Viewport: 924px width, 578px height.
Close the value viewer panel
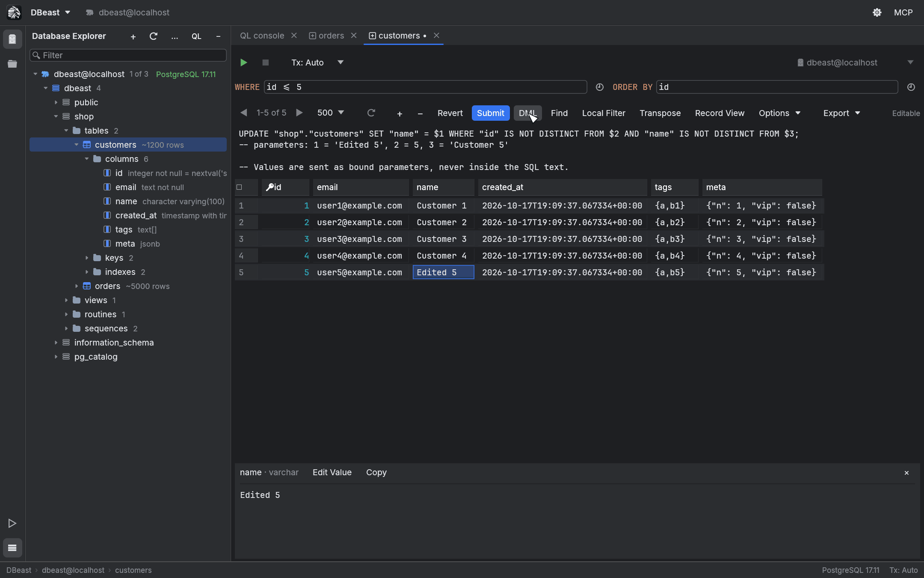point(906,473)
